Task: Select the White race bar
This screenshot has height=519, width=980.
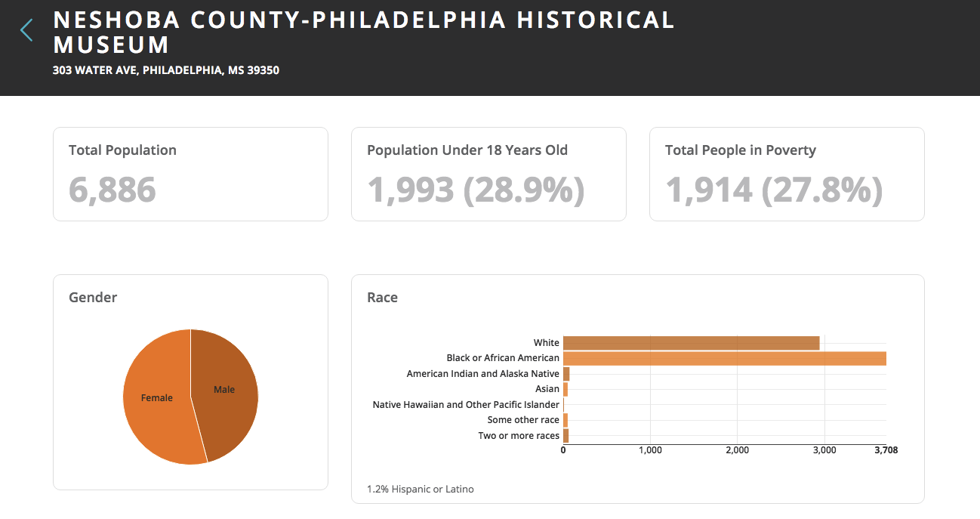Action: (x=691, y=343)
